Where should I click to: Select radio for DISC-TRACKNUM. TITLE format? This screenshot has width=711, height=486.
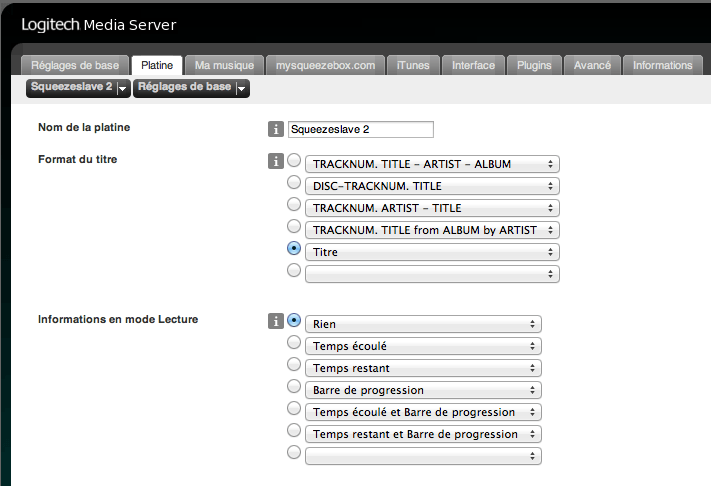[x=294, y=182]
